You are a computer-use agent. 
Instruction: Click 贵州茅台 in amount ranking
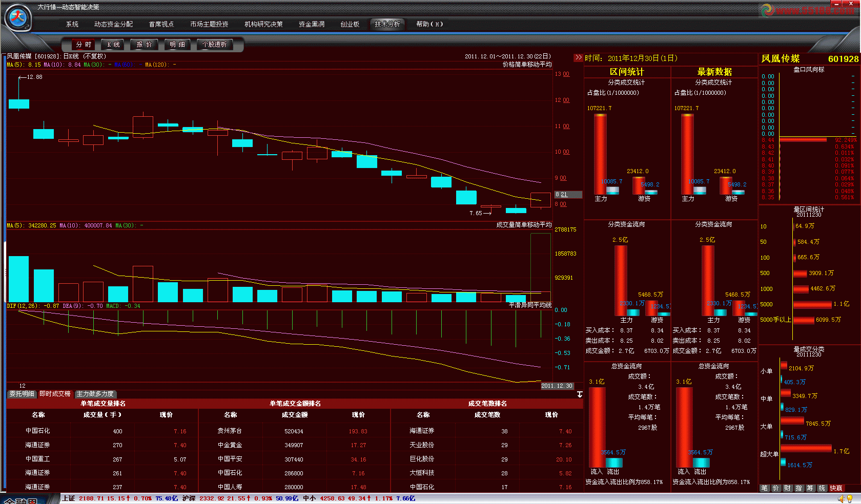point(230,431)
